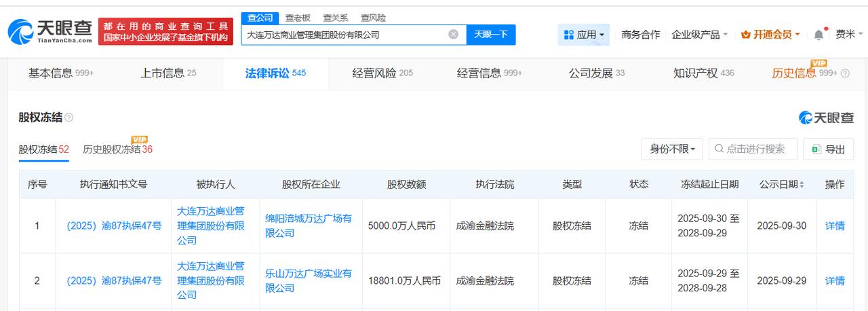Open the 知识产权 tab

(x=704, y=73)
